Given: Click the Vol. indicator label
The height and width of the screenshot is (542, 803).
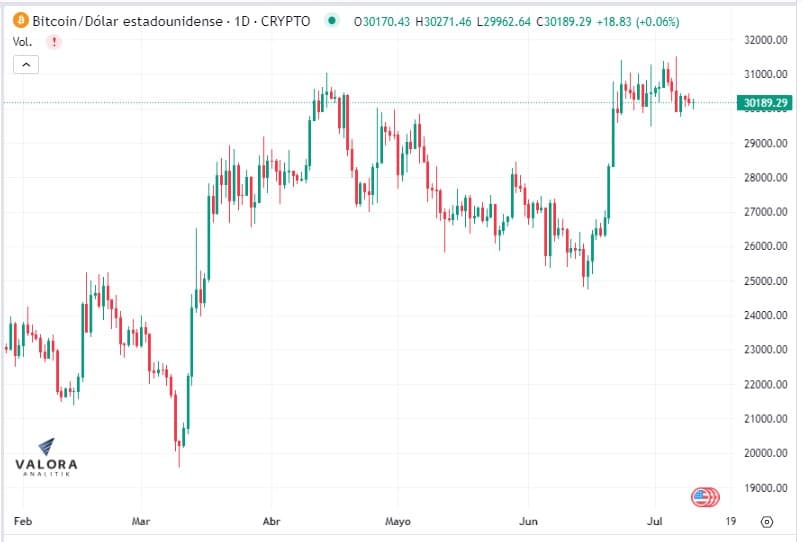Looking at the screenshot, I should (x=22, y=42).
